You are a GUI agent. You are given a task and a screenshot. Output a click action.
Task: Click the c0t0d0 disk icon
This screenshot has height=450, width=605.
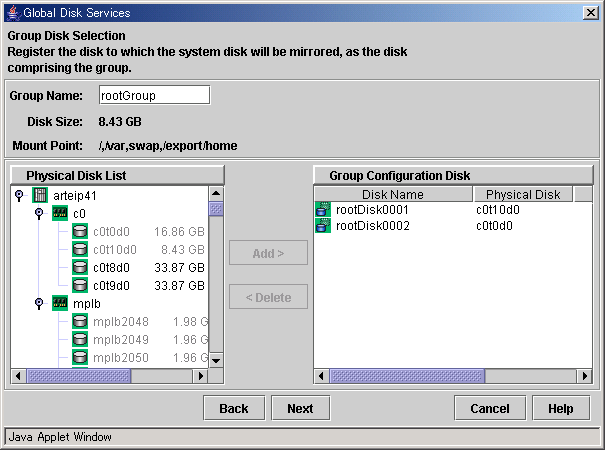click(x=80, y=232)
